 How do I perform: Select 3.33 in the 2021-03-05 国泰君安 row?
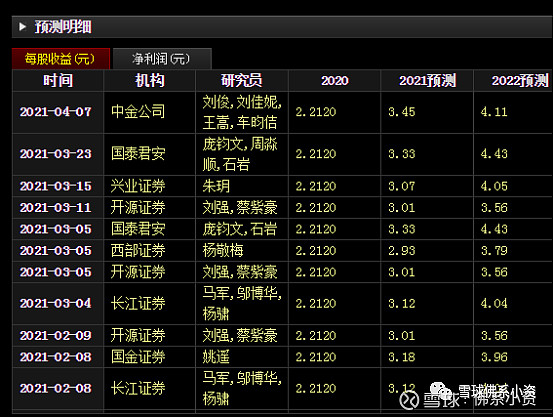[x=401, y=229]
